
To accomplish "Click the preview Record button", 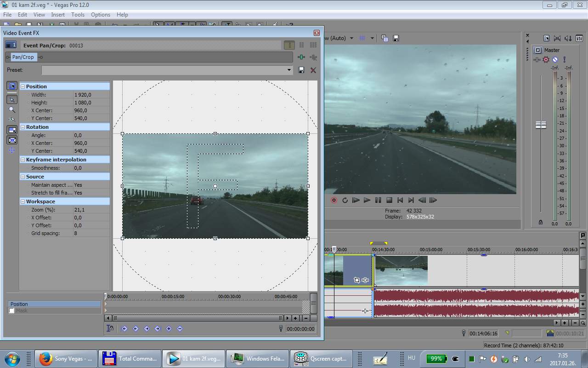I will pos(334,200).
